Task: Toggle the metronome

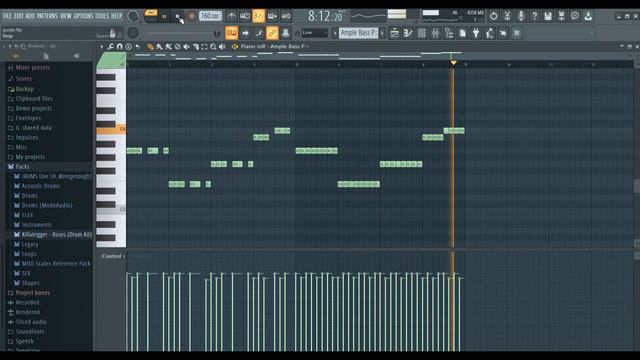Action: 231,16
